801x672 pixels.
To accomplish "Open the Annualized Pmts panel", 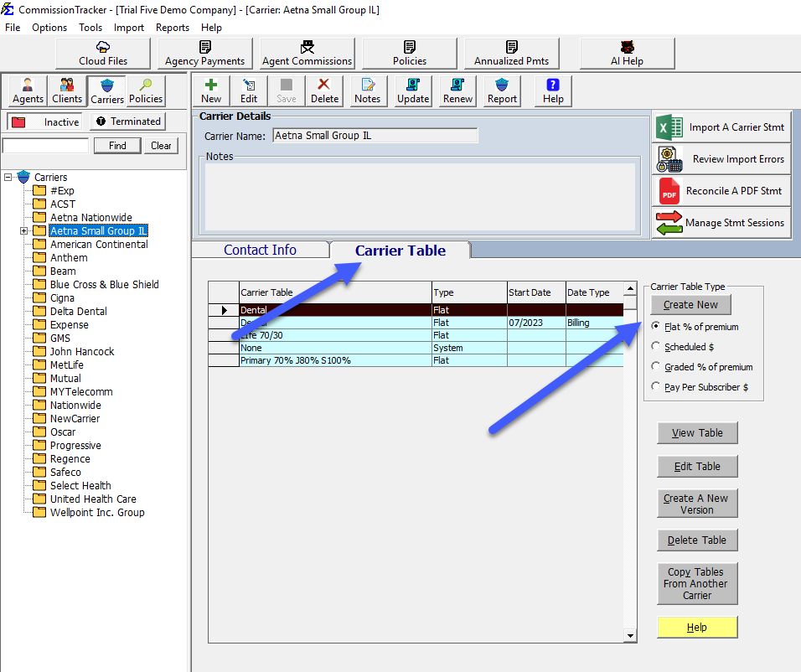I will pos(511,53).
